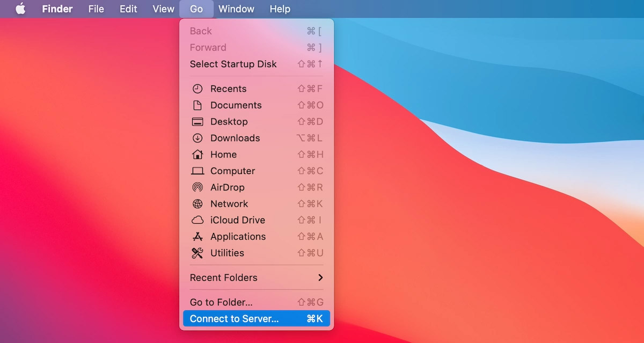Click the Applications A-shaped icon
This screenshot has height=343, width=644.
pyautogui.click(x=197, y=237)
